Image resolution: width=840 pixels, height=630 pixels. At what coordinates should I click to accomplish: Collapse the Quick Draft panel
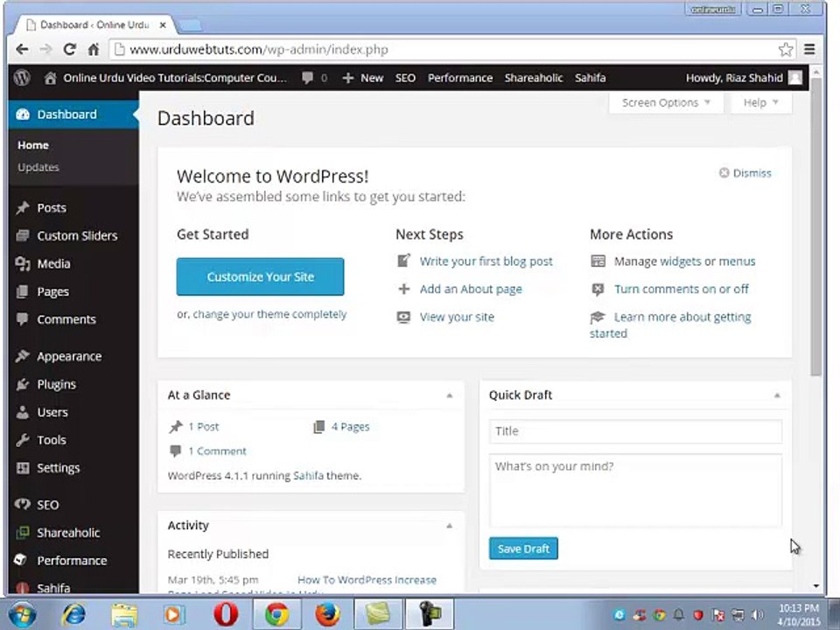tap(777, 395)
